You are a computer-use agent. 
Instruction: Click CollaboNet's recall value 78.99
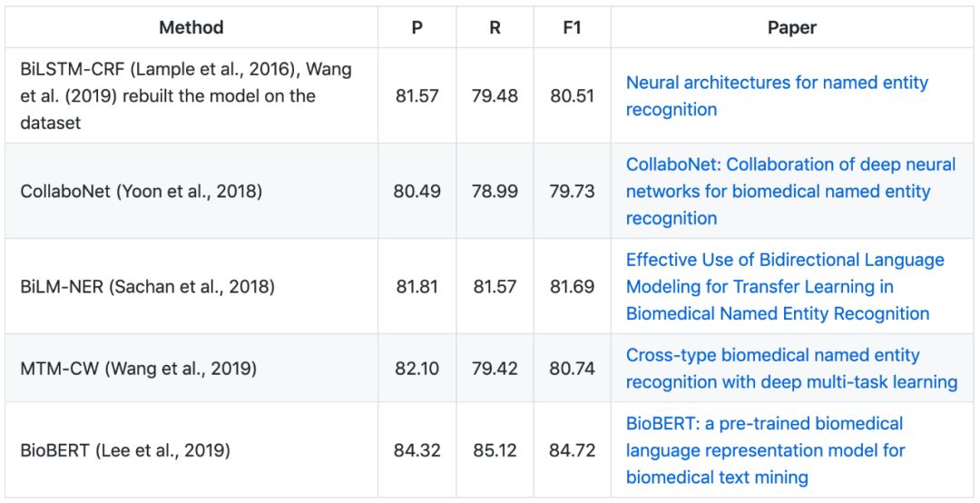tap(495, 192)
